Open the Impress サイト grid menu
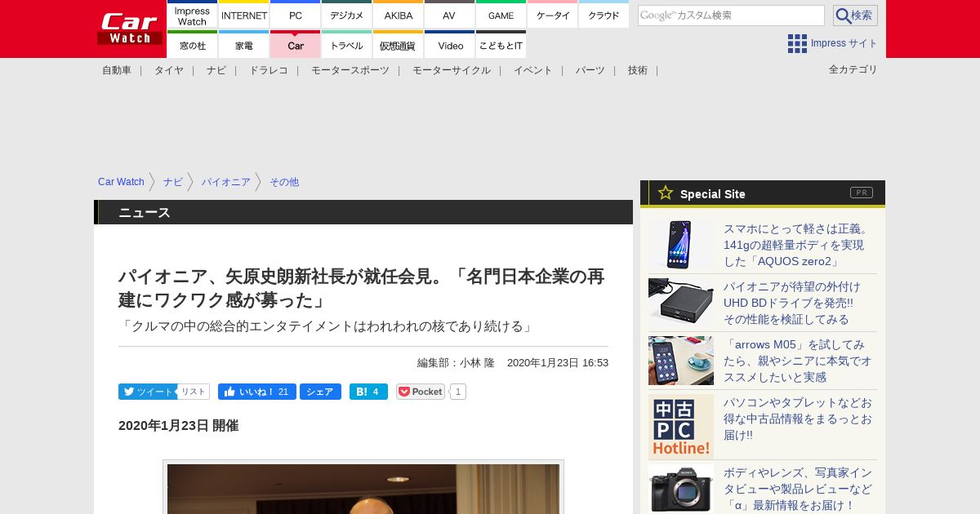 832,43
